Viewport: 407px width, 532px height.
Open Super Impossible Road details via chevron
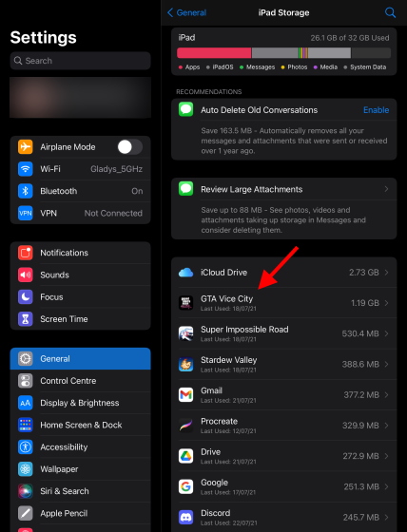coord(386,333)
